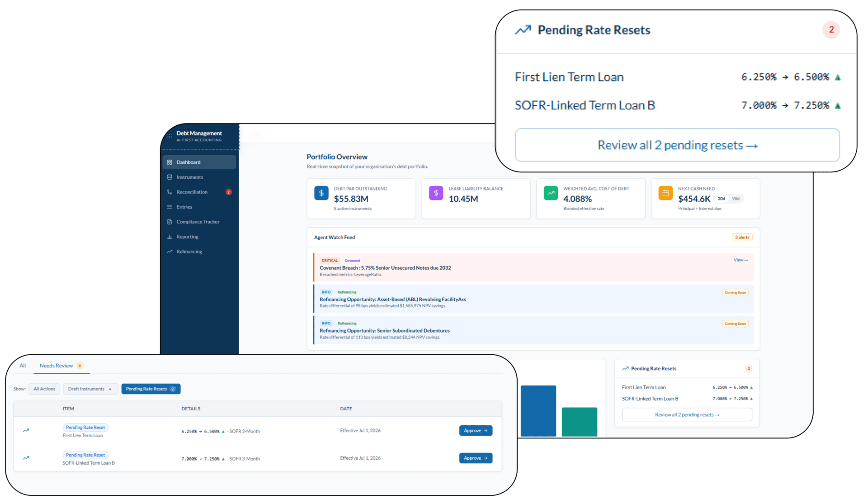
Task: Click the Next Cash Need calendar icon
Action: [x=665, y=193]
